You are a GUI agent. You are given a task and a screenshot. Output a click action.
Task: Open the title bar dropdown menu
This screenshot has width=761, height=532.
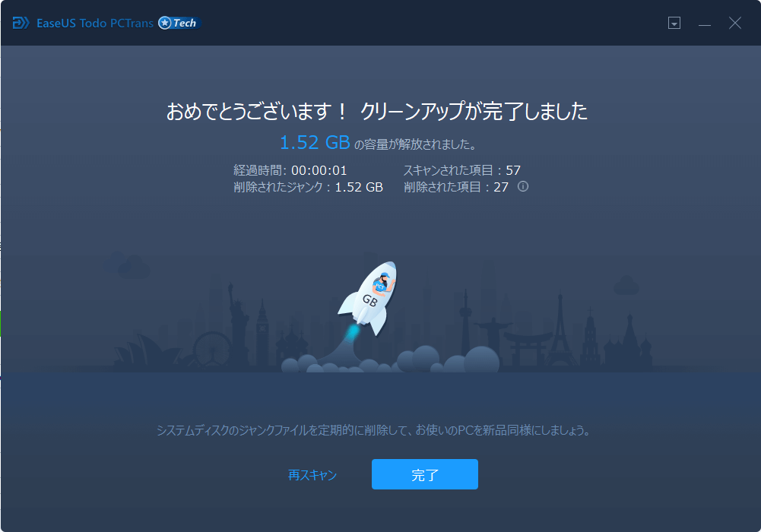coord(674,24)
